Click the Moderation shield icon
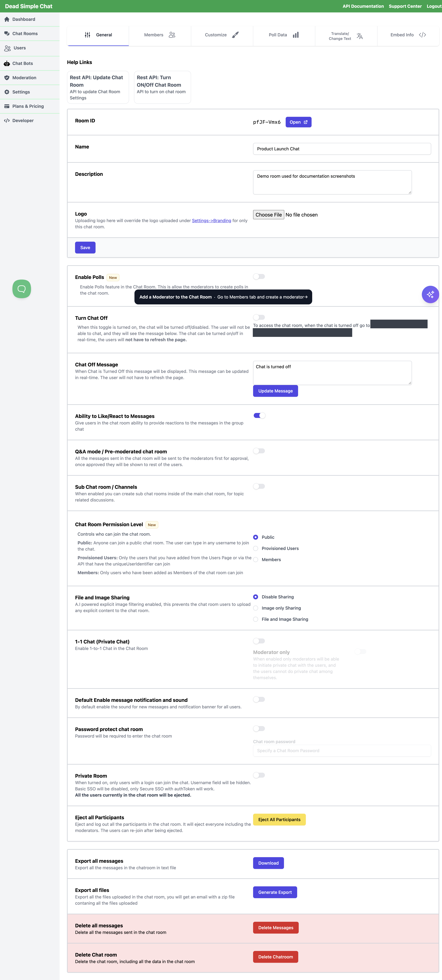 (7, 78)
